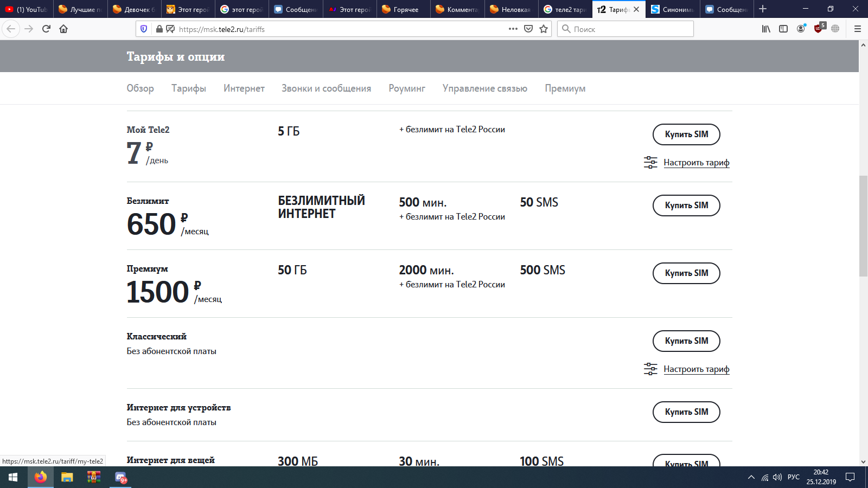
Task: Click the settings sliders icon for Мой Tele2
Action: (650, 162)
